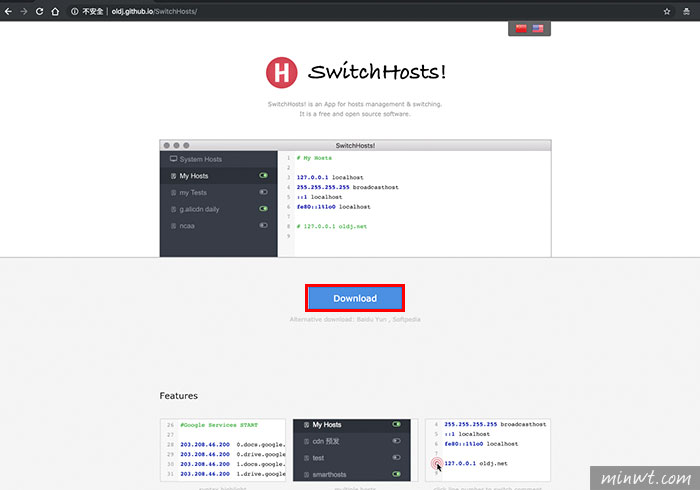Screen dimensions: 700x490
Task: Switch language using the Chinese flag
Action: point(521,29)
